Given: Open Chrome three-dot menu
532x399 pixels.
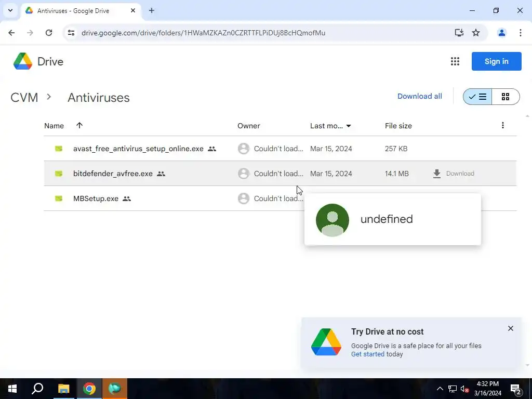Looking at the screenshot, I should (x=521, y=33).
